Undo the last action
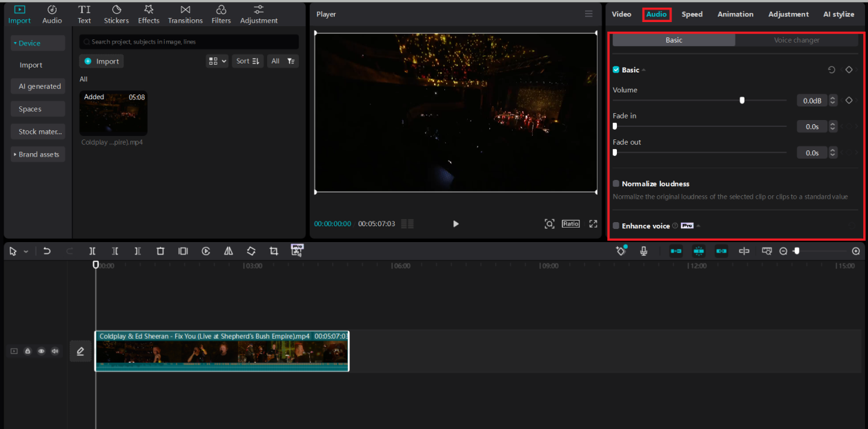 click(47, 252)
